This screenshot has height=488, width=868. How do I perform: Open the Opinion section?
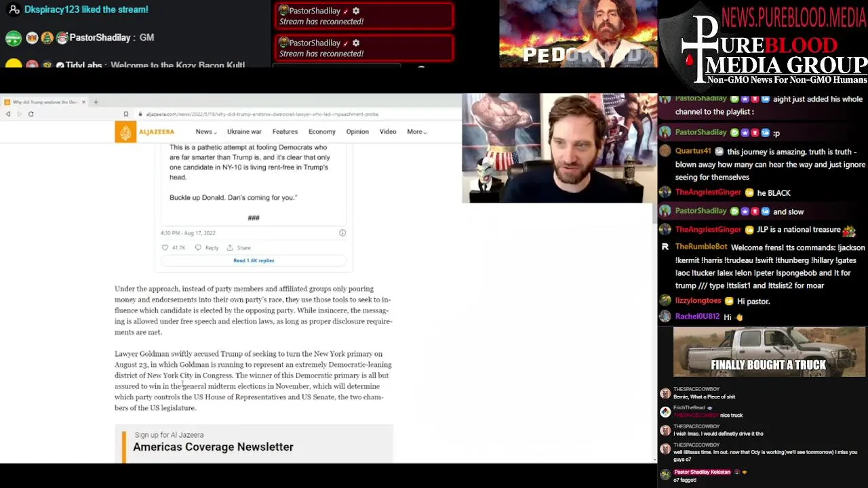(357, 131)
